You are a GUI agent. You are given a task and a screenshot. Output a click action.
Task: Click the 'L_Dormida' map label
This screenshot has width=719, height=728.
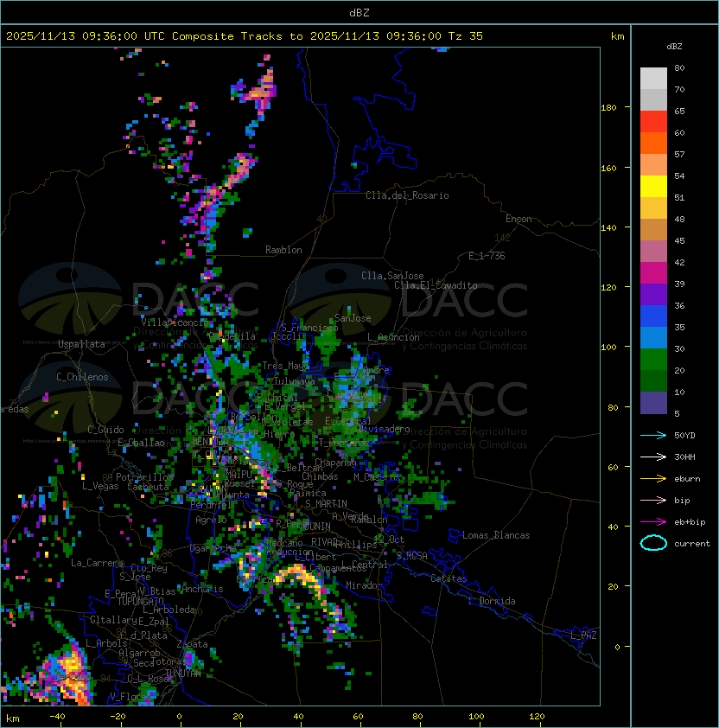[x=492, y=601]
